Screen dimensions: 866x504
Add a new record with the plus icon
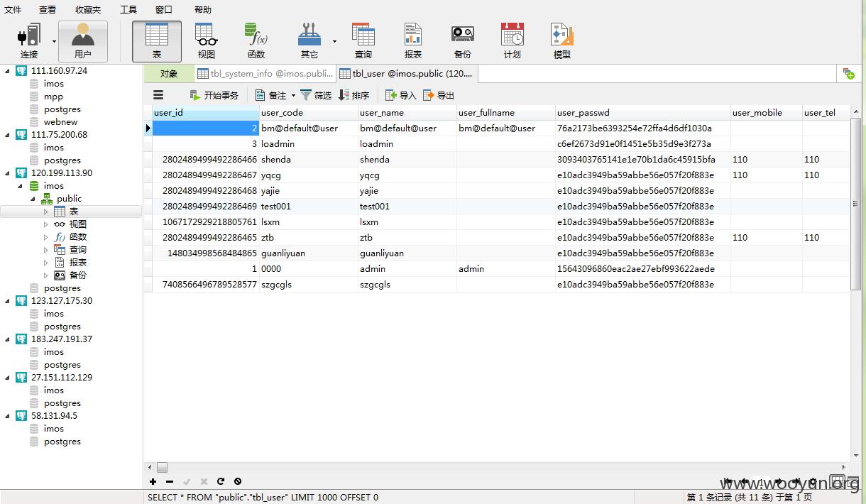click(x=153, y=481)
